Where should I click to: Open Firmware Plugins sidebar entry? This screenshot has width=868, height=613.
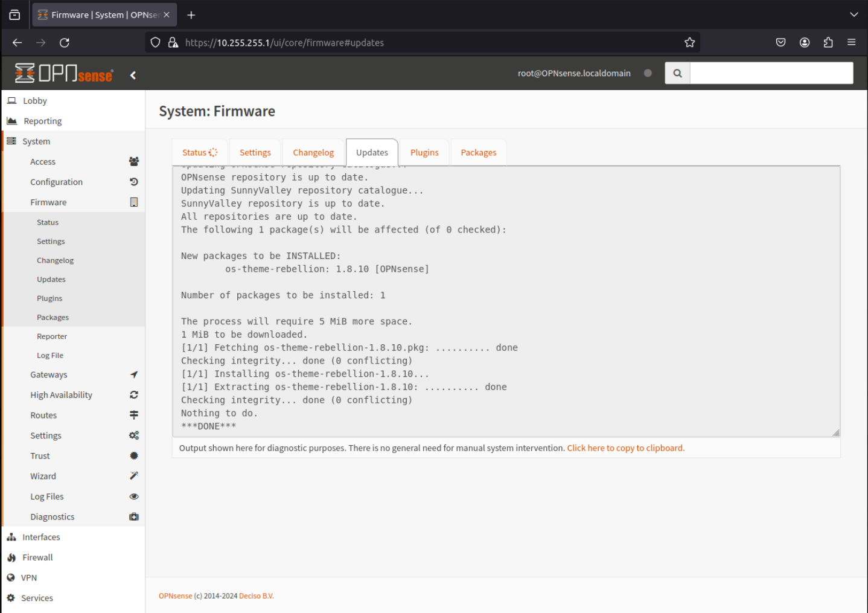click(x=49, y=298)
